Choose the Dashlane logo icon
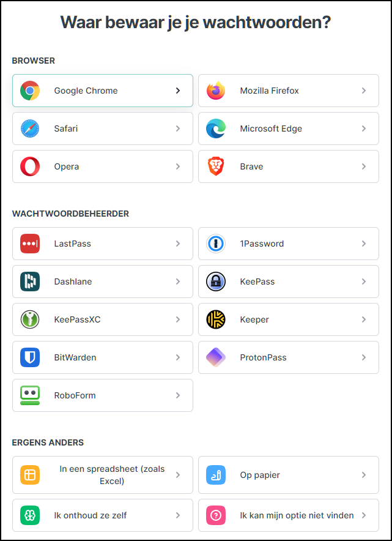 coord(30,282)
